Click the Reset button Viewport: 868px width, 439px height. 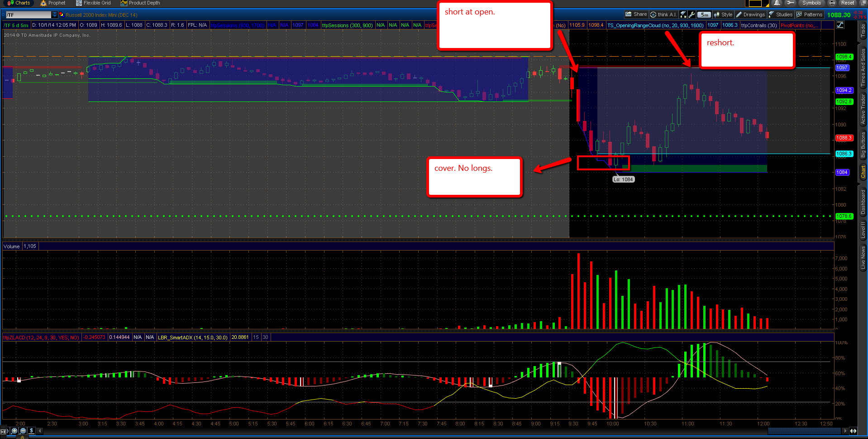pos(847,3)
